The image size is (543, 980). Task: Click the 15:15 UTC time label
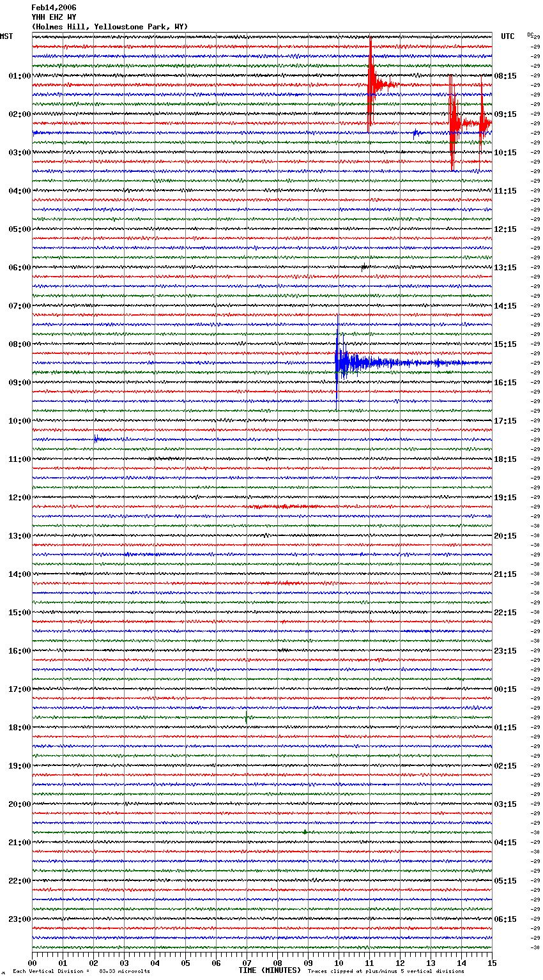pos(505,344)
